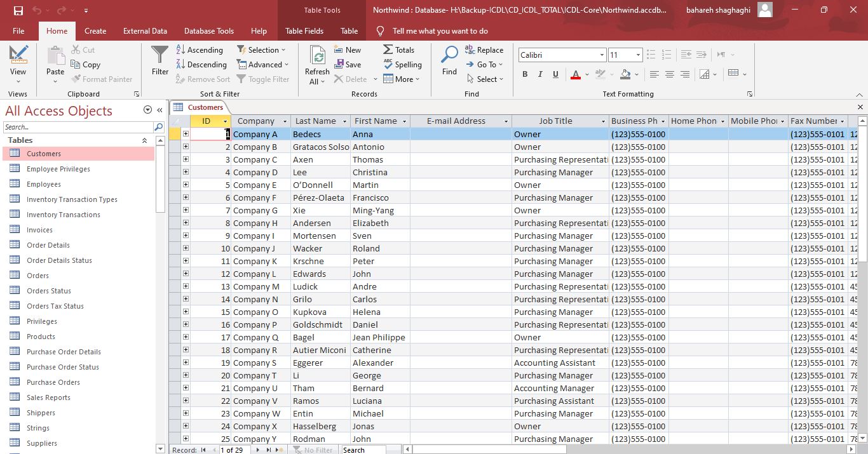Open the Go To dropdown

484,64
